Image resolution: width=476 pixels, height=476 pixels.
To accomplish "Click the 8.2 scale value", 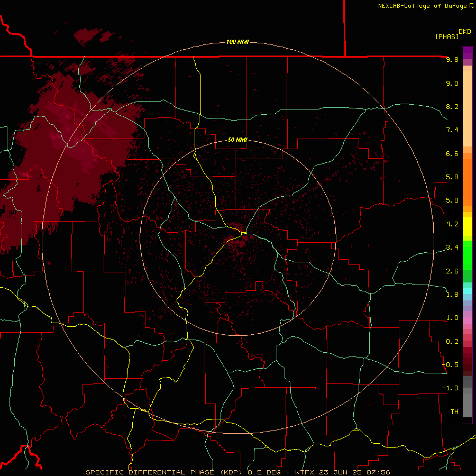I will 452,106.
